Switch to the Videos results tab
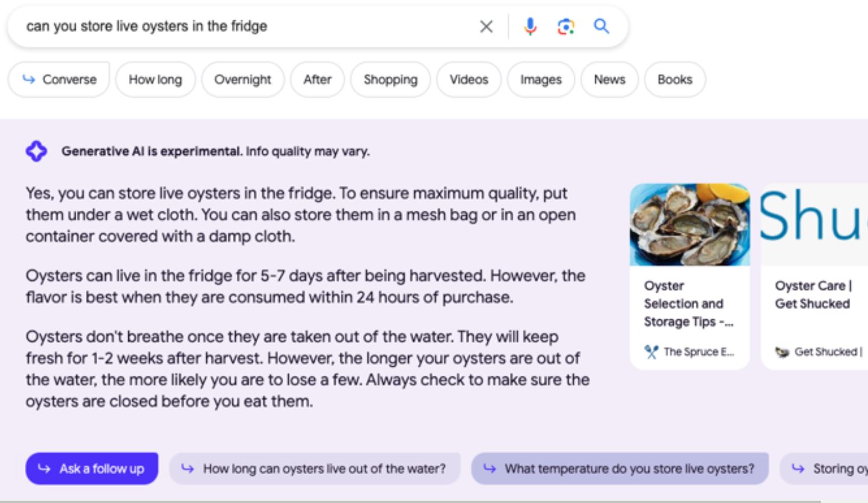Viewport: 868px width, 503px height. pos(469,80)
